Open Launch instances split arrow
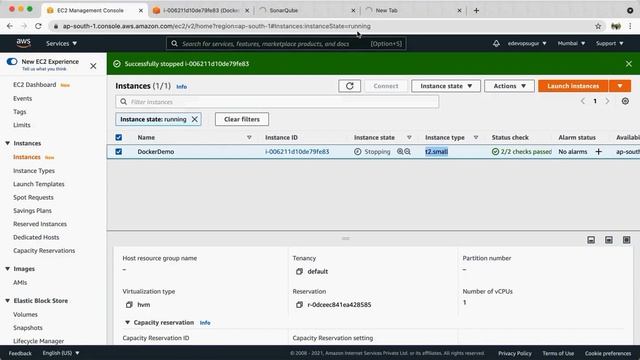 620,86
